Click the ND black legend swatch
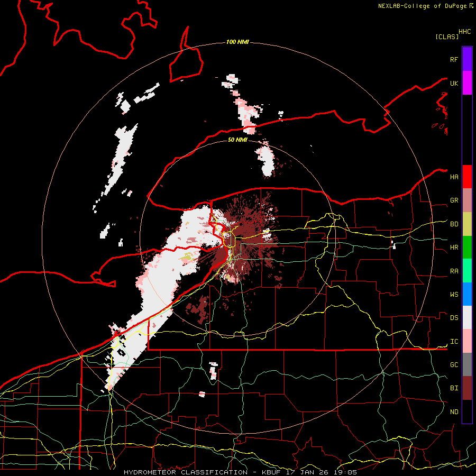The image size is (476, 476). [467, 411]
